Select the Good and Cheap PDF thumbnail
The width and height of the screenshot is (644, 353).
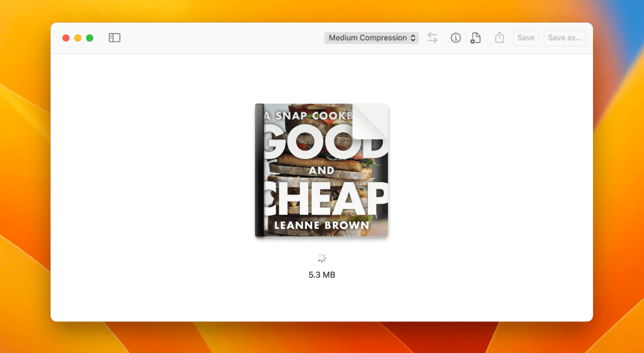[x=322, y=170]
